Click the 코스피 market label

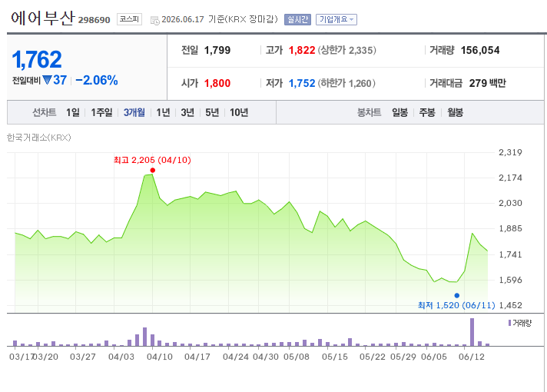[129, 19]
